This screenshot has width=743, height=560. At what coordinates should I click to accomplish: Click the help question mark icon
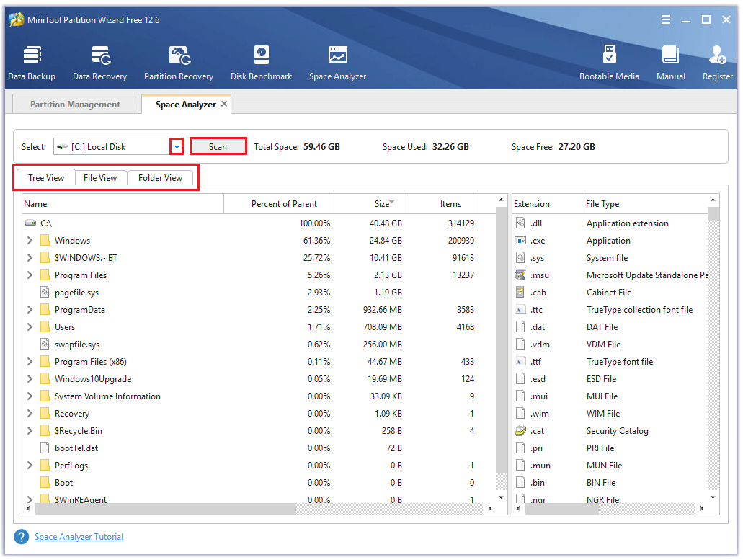click(22, 537)
